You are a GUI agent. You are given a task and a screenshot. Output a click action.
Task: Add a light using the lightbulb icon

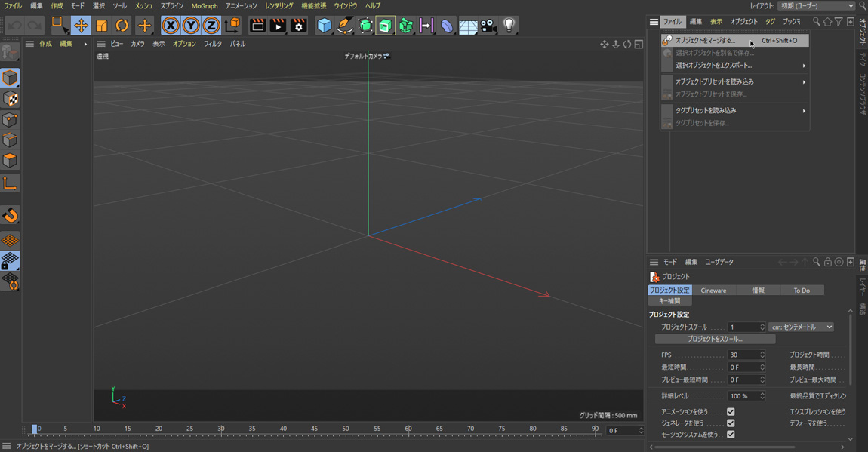click(509, 26)
